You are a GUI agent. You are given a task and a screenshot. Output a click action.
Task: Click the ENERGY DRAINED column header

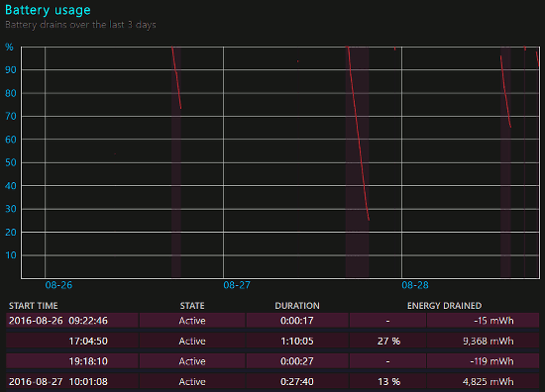pyautogui.click(x=444, y=306)
